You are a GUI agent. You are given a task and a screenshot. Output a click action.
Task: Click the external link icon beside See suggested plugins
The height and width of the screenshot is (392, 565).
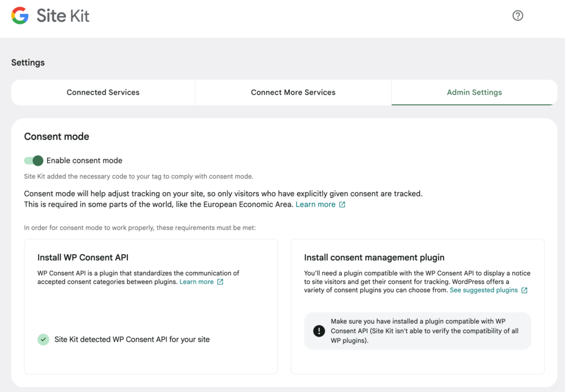coord(525,290)
